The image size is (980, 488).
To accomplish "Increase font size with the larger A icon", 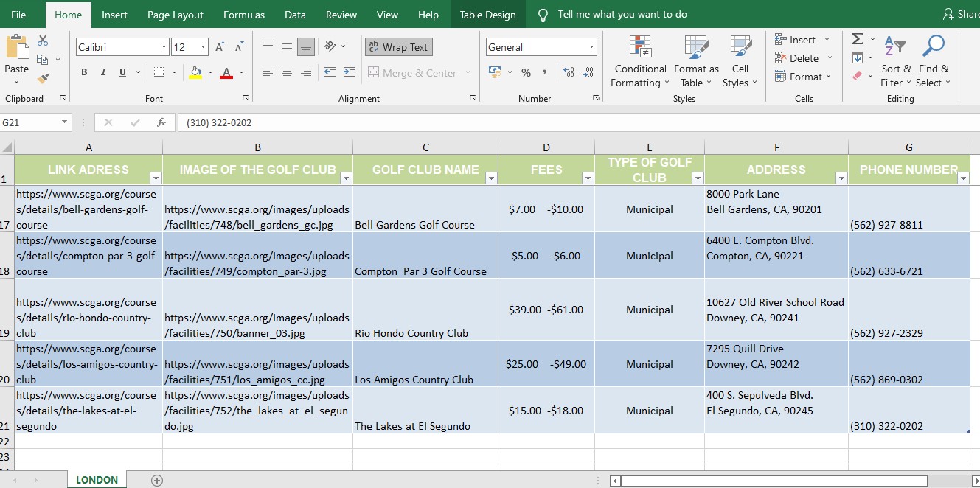I will [x=220, y=47].
